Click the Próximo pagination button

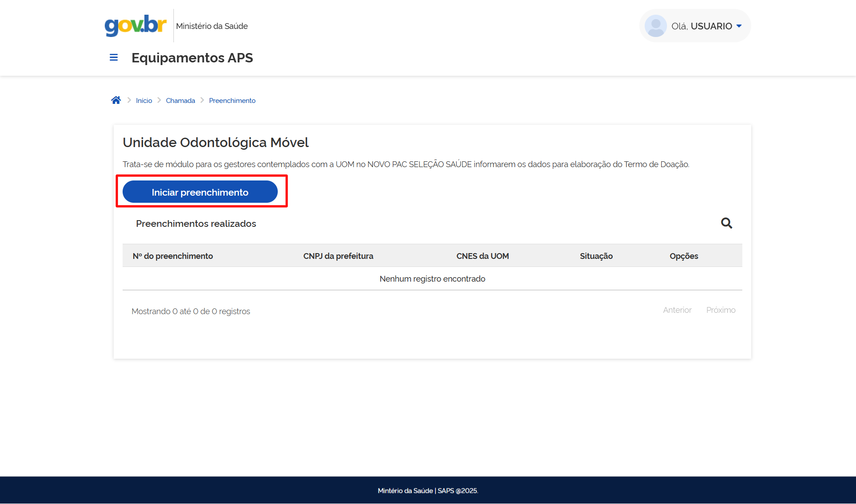click(720, 310)
